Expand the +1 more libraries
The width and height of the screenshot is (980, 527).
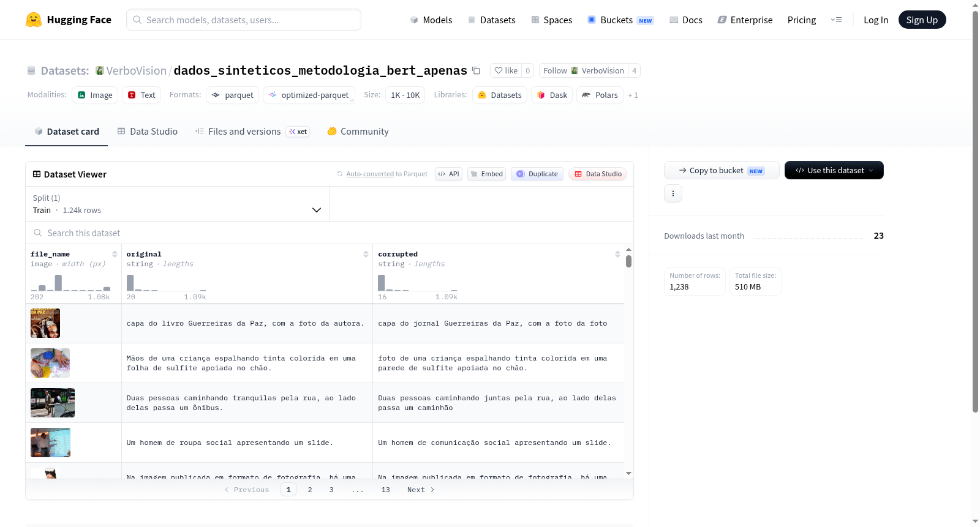[x=633, y=95]
